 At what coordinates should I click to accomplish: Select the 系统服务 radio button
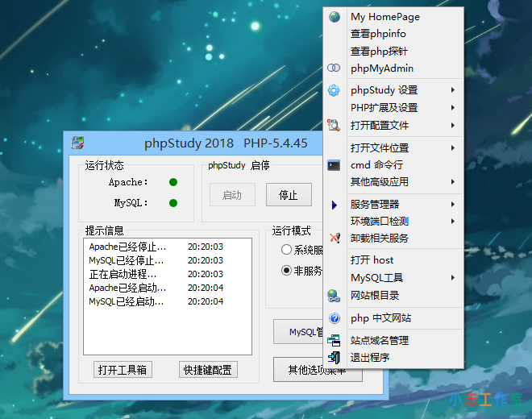pos(286,251)
